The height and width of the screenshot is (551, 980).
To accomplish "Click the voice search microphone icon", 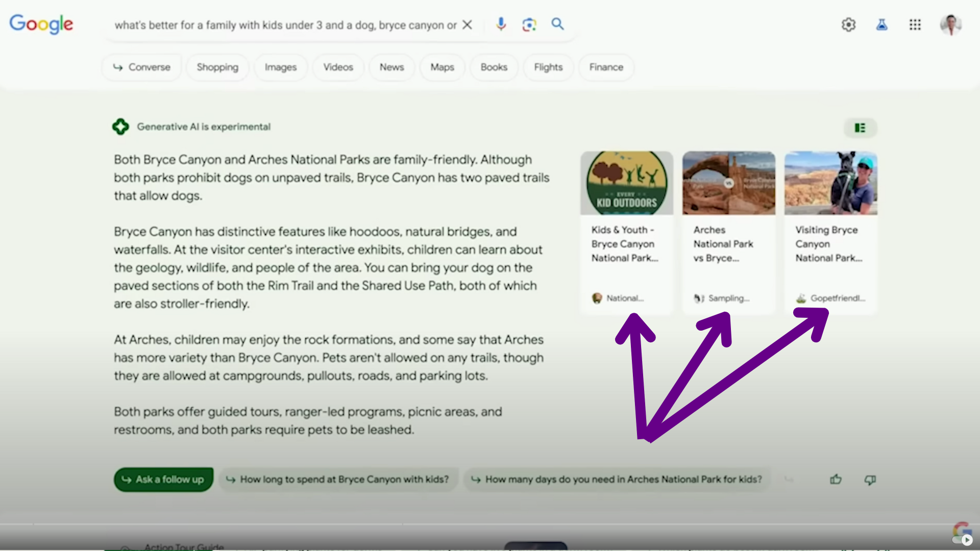I will click(x=501, y=24).
